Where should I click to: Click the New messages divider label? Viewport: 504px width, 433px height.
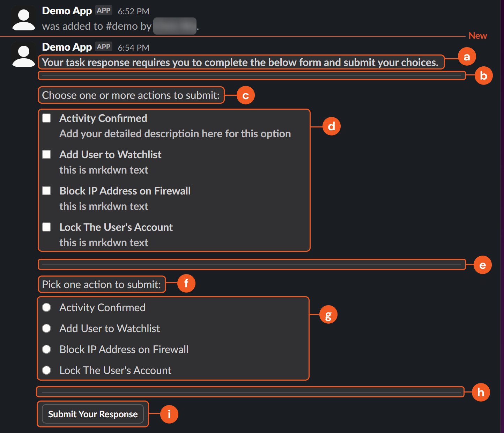pyautogui.click(x=477, y=36)
